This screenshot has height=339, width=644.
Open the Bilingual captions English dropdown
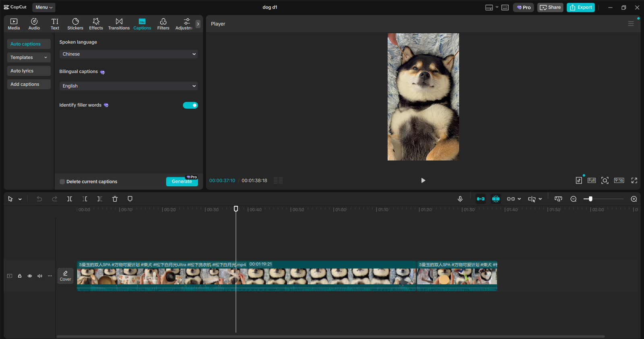[128, 86]
